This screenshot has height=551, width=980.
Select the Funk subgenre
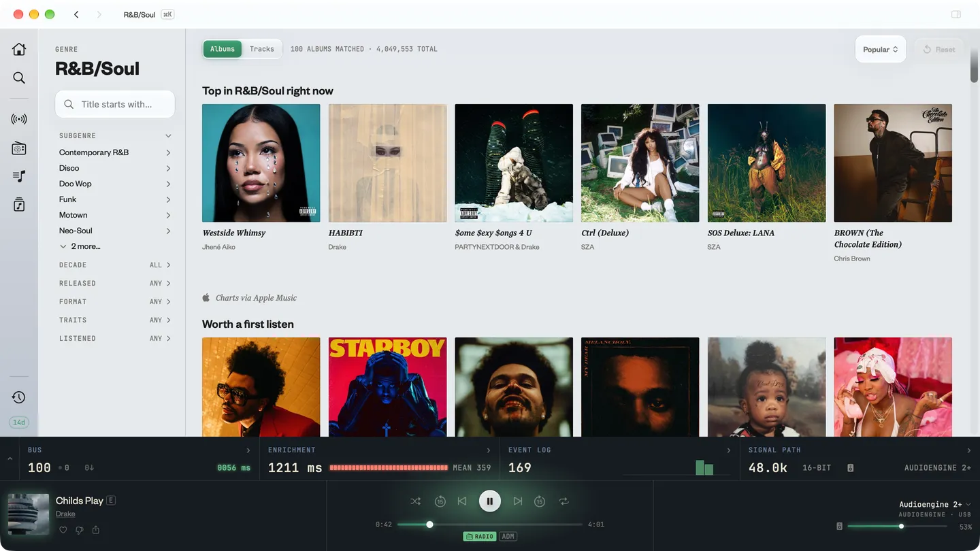(115, 199)
